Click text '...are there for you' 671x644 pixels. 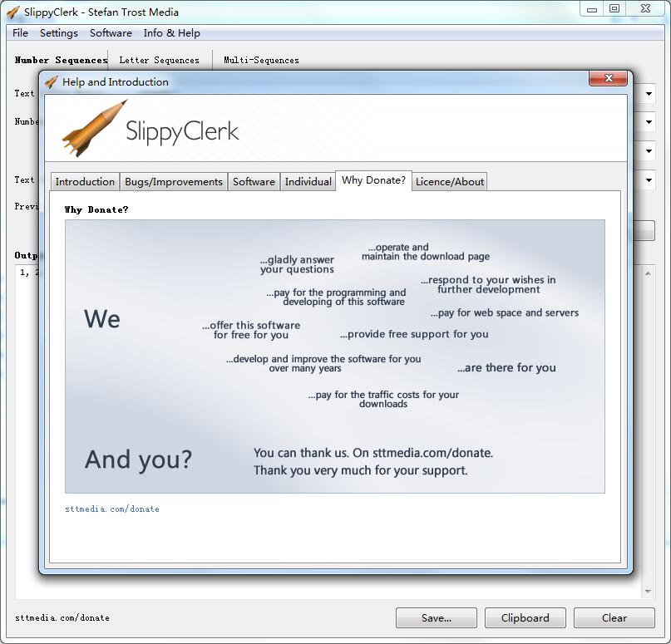coord(506,367)
